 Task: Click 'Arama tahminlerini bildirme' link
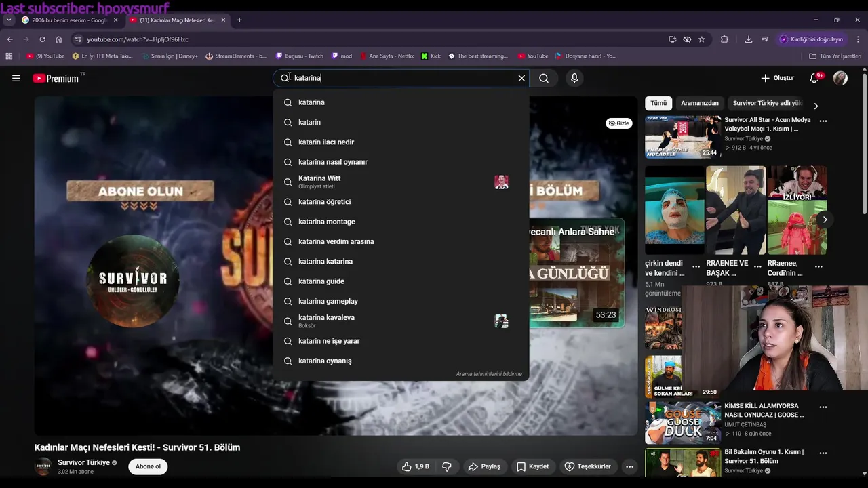pyautogui.click(x=489, y=374)
